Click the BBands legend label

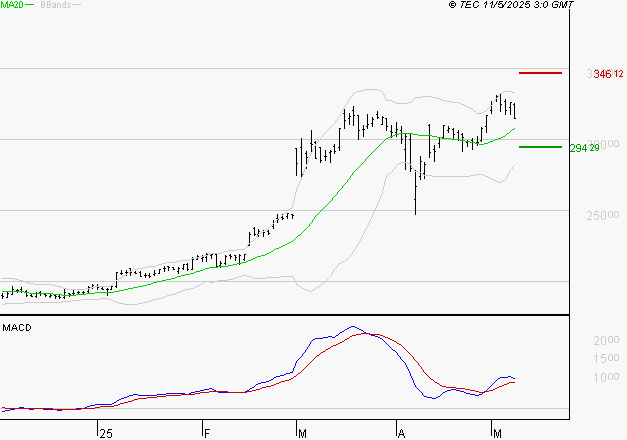click(x=56, y=5)
